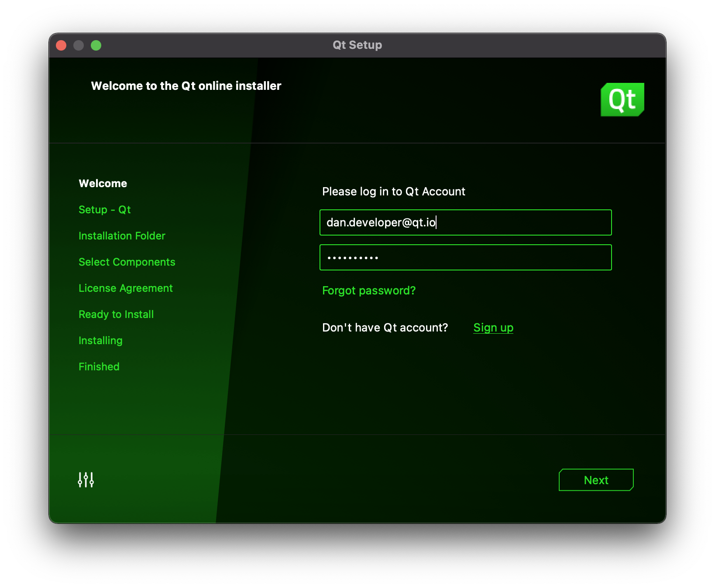Minimize the Qt Setup window
715x588 pixels.
pos(79,45)
